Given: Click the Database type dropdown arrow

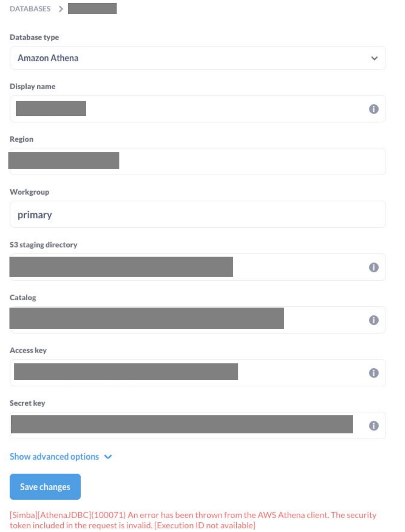Looking at the screenshot, I should pos(374,58).
